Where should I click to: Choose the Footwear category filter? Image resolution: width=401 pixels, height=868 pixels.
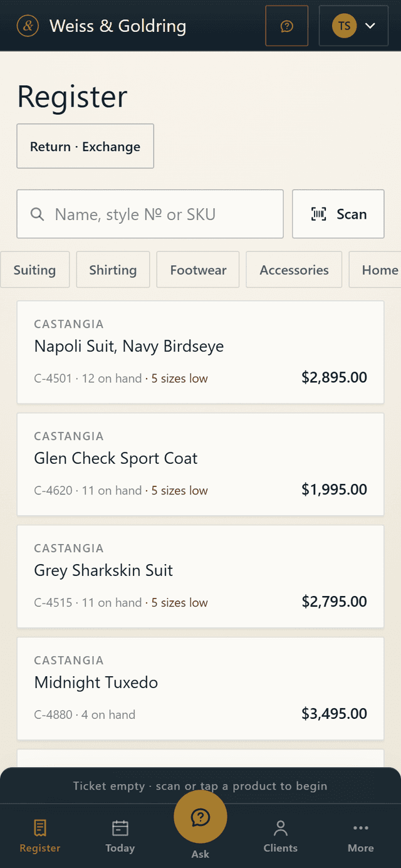point(198,269)
